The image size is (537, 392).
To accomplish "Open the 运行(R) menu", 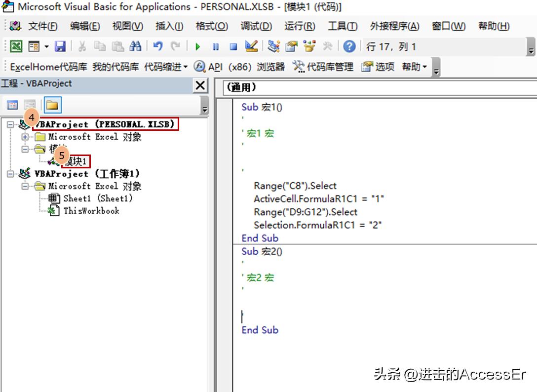I will pyautogui.click(x=299, y=27).
